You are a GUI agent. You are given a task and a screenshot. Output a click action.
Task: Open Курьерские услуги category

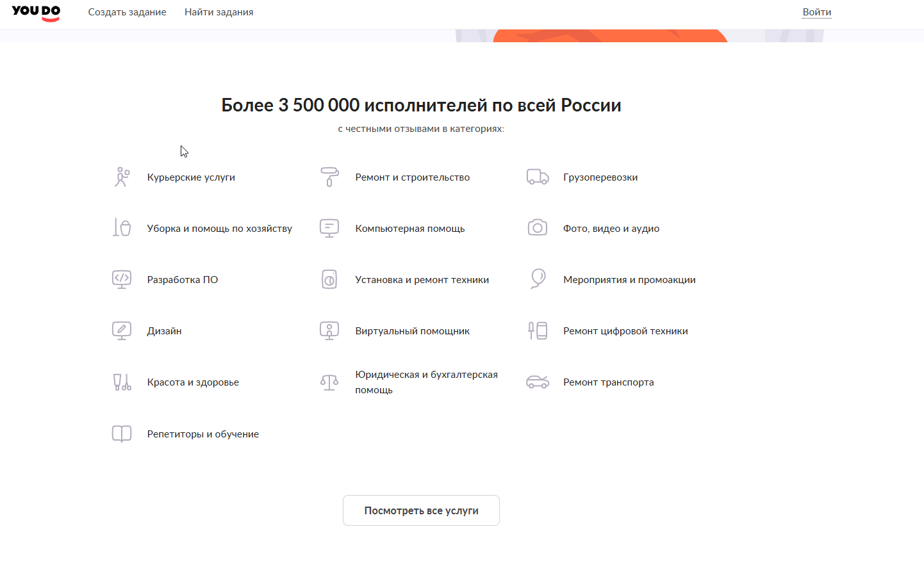[191, 177]
